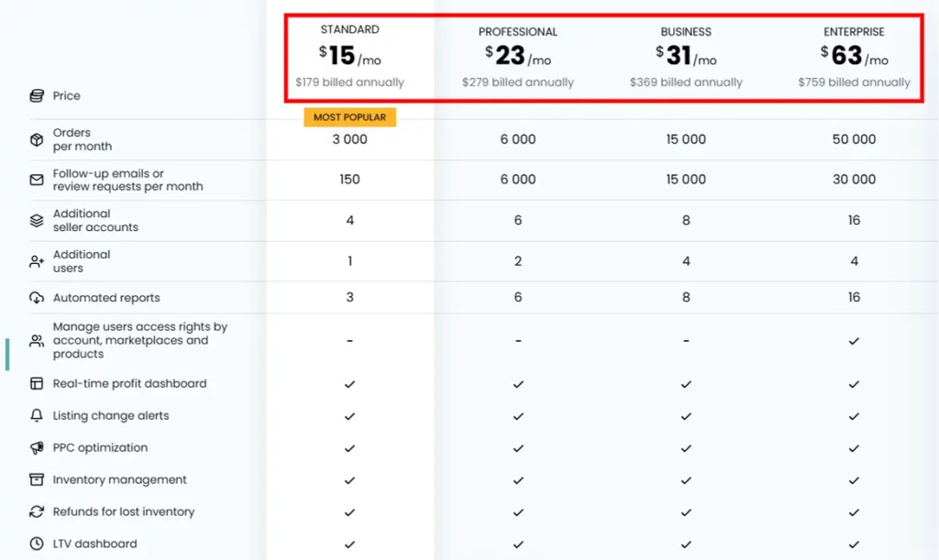This screenshot has height=560, width=939.
Task: Select the PROFESSIONAL plan heading
Action: [x=518, y=32]
